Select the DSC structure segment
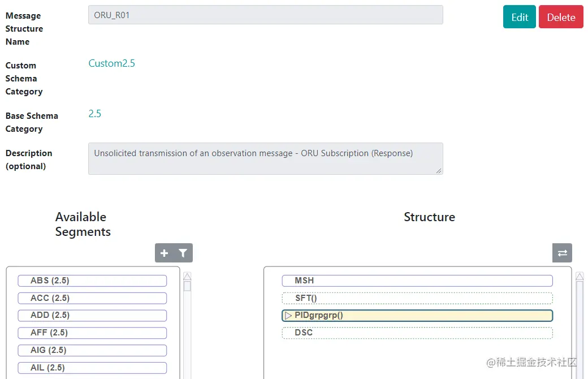Viewport: 588px width, 379px height. point(417,333)
